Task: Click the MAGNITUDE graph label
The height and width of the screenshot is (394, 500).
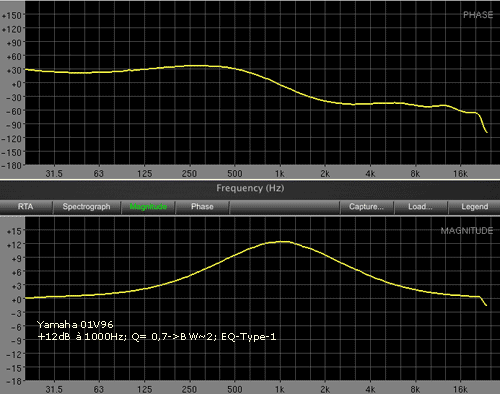Action: (466, 231)
